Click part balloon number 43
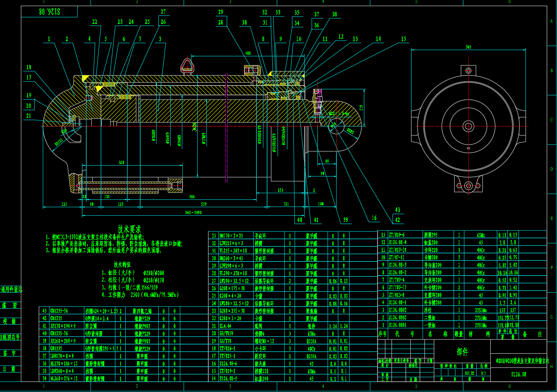 point(397,210)
